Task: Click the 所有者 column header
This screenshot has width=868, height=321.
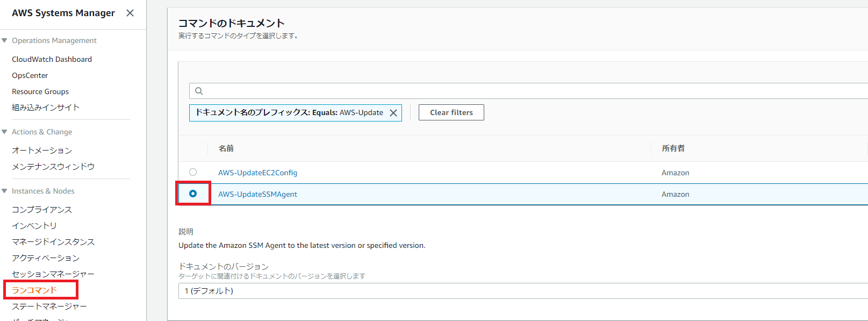Action: [x=673, y=148]
